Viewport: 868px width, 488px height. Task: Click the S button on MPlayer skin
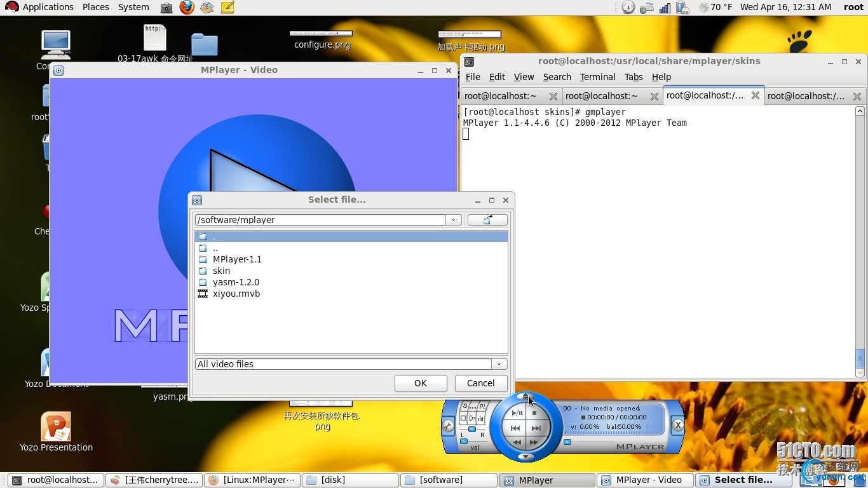coord(465,406)
